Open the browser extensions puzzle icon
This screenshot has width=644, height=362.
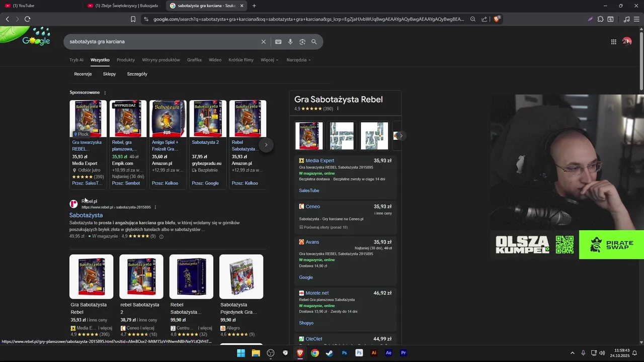(x=600, y=19)
